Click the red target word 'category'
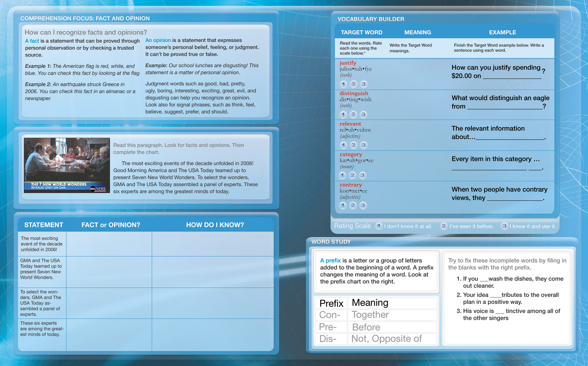This screenshot has width=588, height=366. tap(351, 154)
